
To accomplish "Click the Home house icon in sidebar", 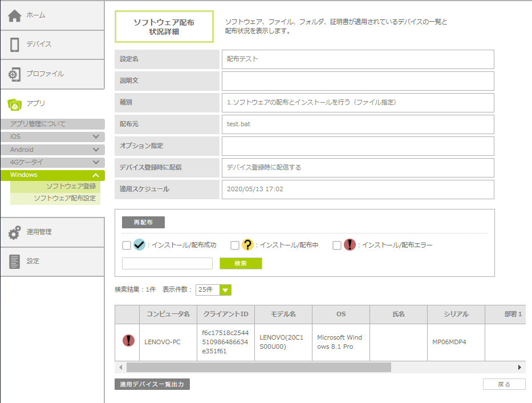I will pyautogui.click(x=15, y=15).
